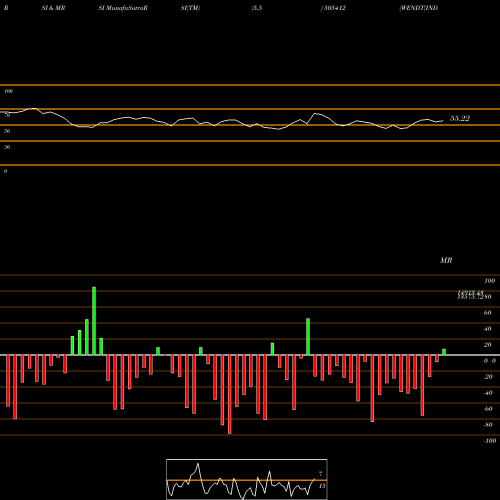Click the MR panel label
500x500 pixels.
pos(446,260)
